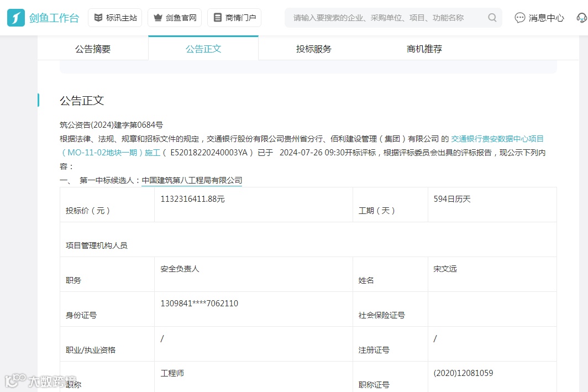Open the 标讯主站 button
588x392 pixels.
115,18
